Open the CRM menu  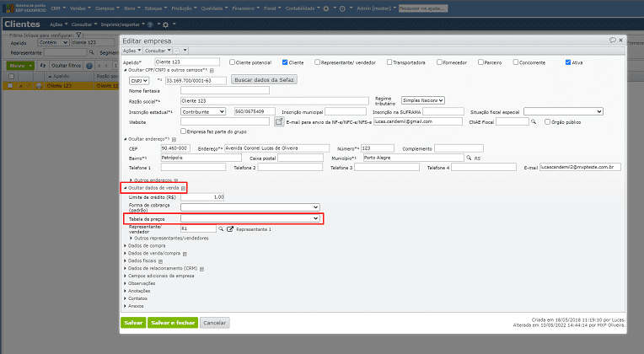coord(58,8)
